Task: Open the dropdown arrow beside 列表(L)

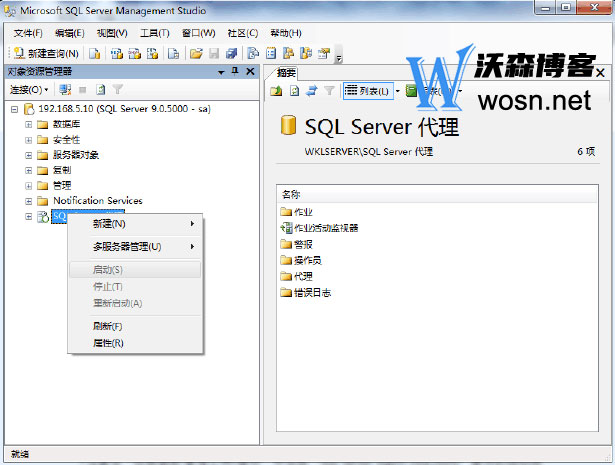Action: (x=397, y=91)
